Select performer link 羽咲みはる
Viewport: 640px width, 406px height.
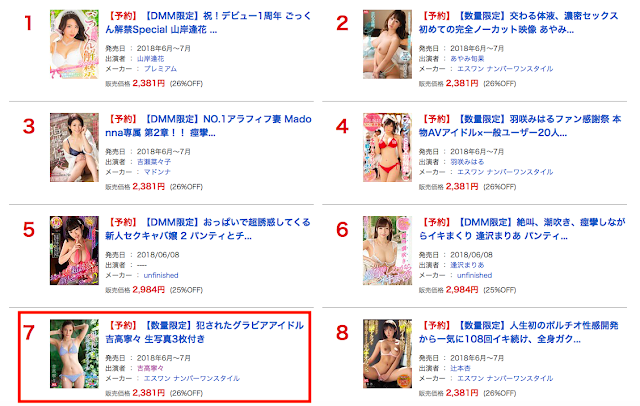click(467, 162)
